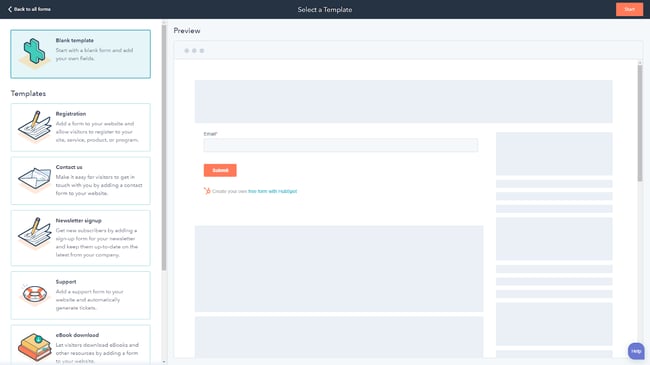The width and height of the screenshot is (650, 365).
Task: Click the Contact us envelope icon
Action: point(34,179)
